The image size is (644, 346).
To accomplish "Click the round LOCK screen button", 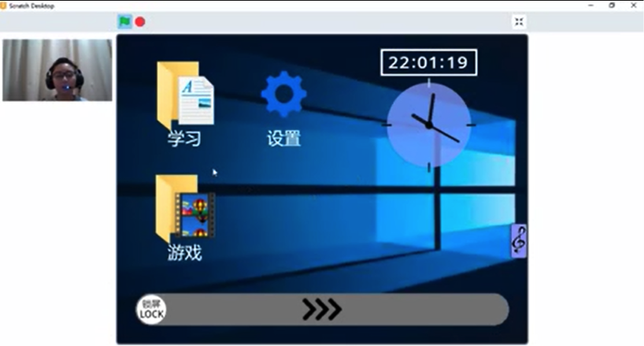I will [152, 310].
